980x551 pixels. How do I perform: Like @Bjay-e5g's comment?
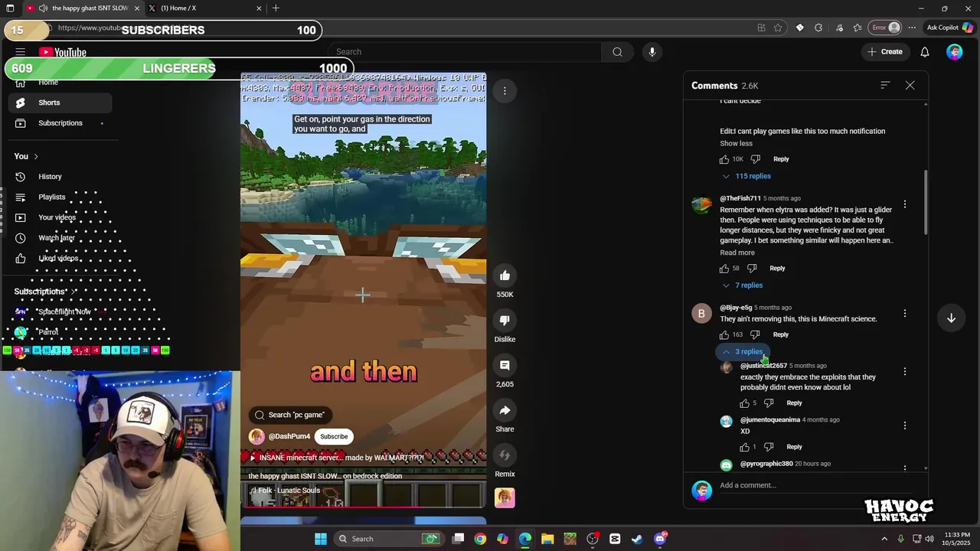[x=724, y=334]
